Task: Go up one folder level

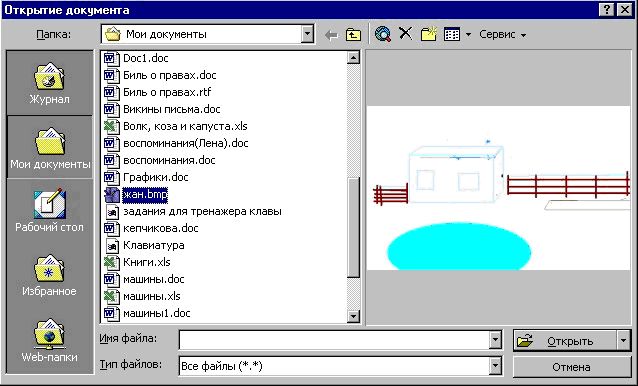Action: tap(353, 35)
